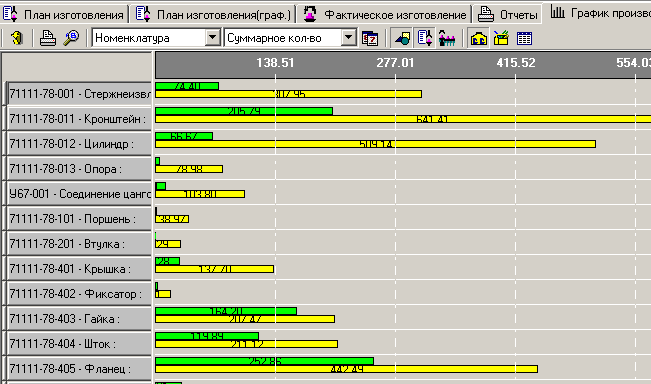This screenshot has width=651, height=384.
Task: Toggle the yellow house toolbar button
Action: pyautogui.click(x=479, y=38)
